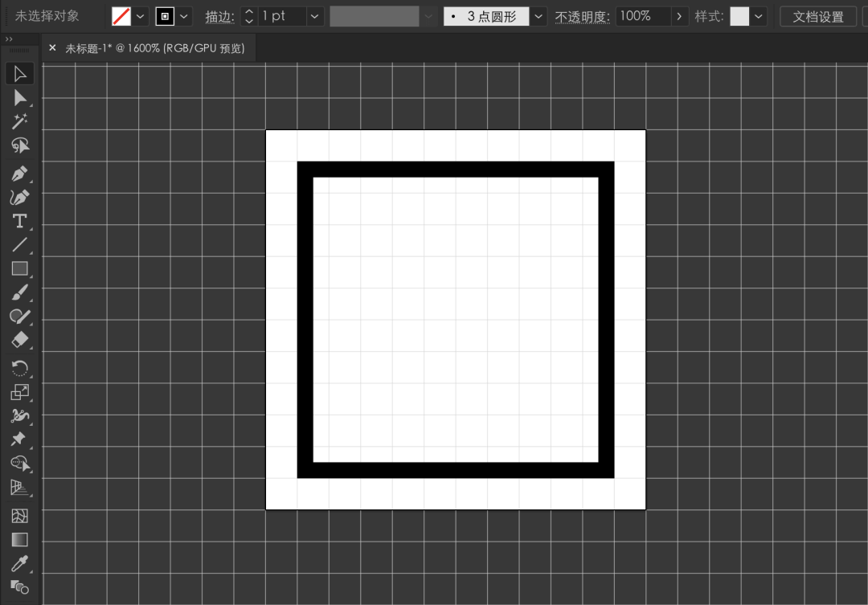Click the 描边 stroke panel link
The height and width of the screenshot is (605, 868).
(x=219, y=17)
